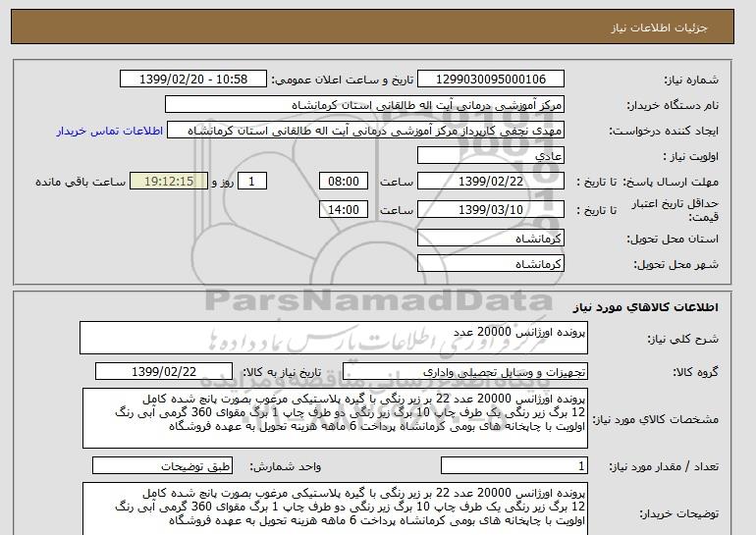This screenshot has height=535, width=756.
Task: Select the label نام دستگاه خریدار
Action: [x=673, y=105]
